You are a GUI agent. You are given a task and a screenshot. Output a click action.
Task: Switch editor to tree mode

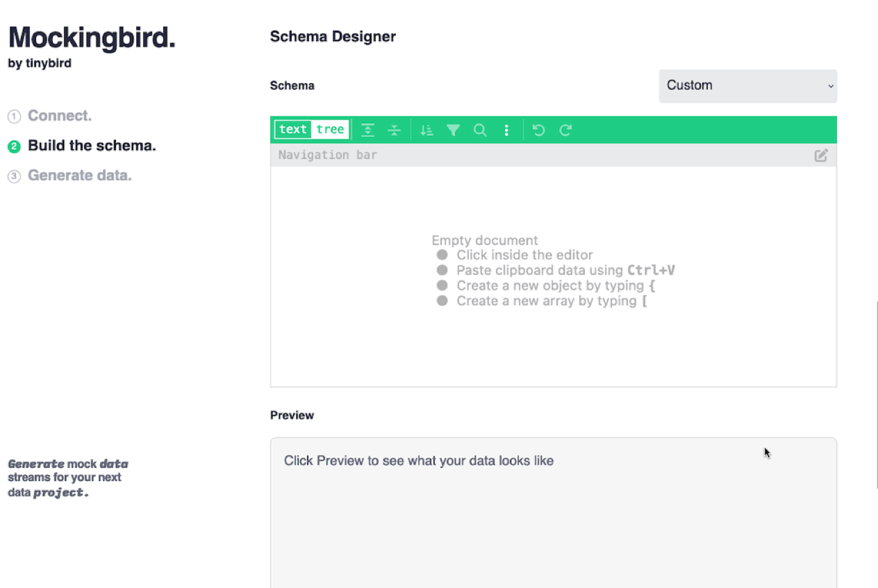tap(330, 129)
